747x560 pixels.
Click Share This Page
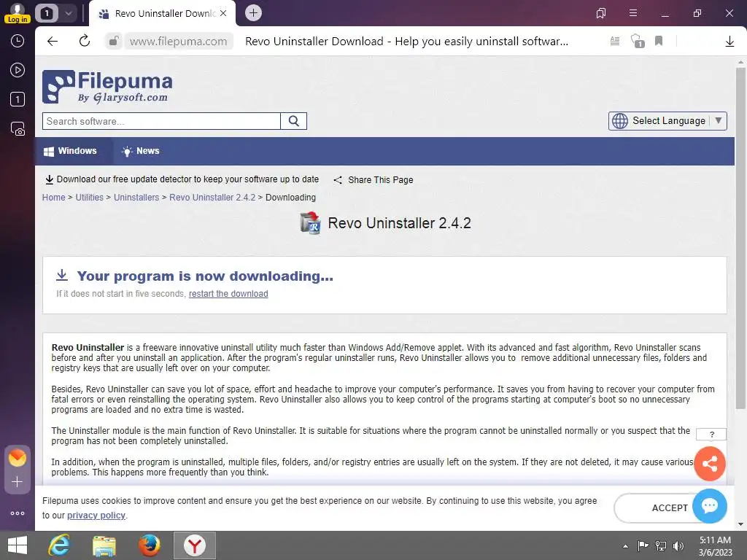click(x=373, y=180)
